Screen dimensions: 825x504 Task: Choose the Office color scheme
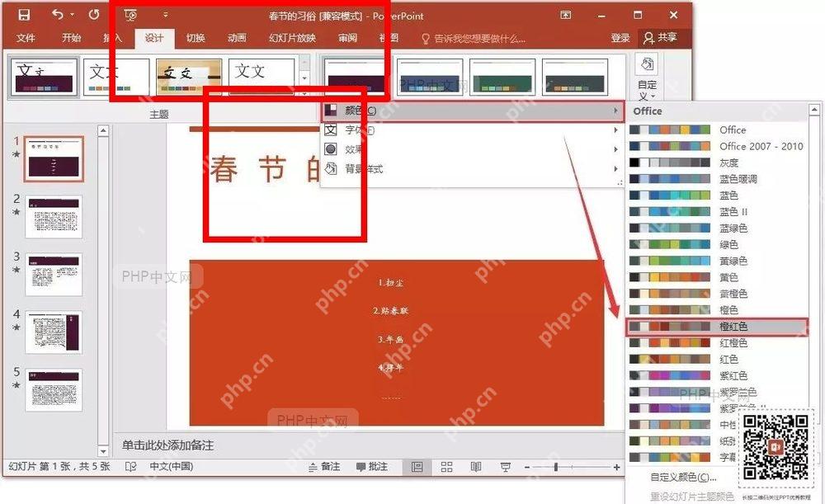click(x=718, y=130)
